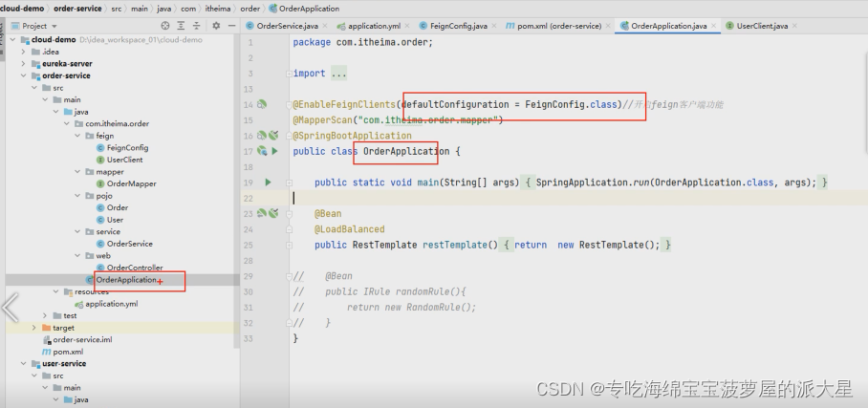Collapse the mapper package
The width and height of the screenshot is (868, 408).
click(x=77, y=172)
